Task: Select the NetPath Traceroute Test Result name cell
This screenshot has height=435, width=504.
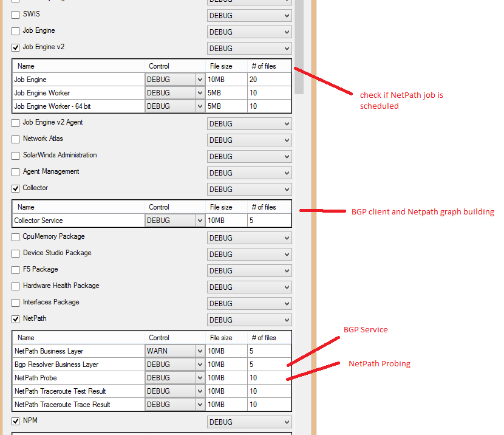Action: [78, 391]
